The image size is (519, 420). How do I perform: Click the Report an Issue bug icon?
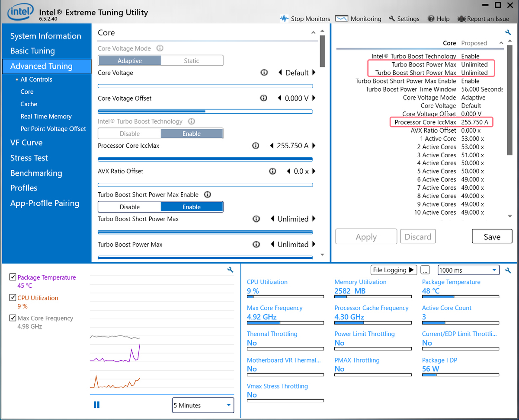click(x=461, y=19)
